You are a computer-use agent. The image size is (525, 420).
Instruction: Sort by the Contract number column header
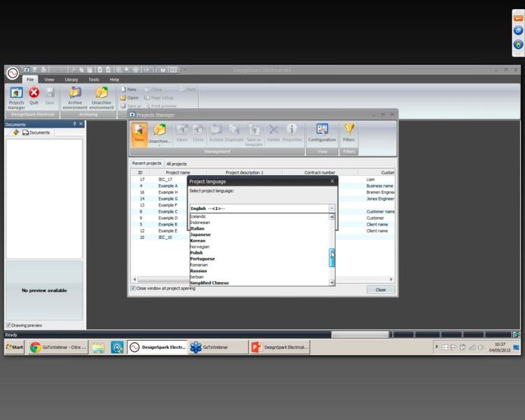[x=320, y=172]
